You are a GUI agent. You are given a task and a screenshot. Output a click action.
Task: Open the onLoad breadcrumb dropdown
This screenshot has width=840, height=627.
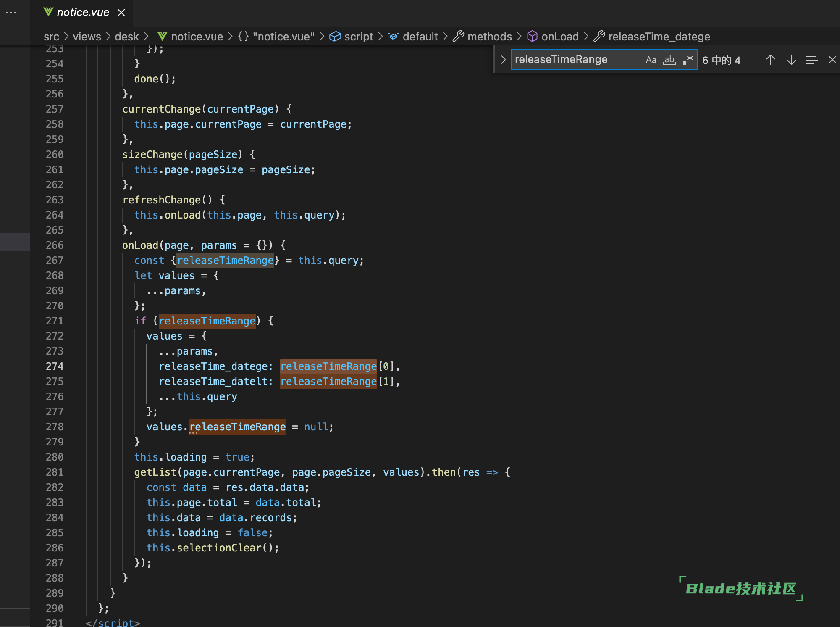click(x=560, y=37)
